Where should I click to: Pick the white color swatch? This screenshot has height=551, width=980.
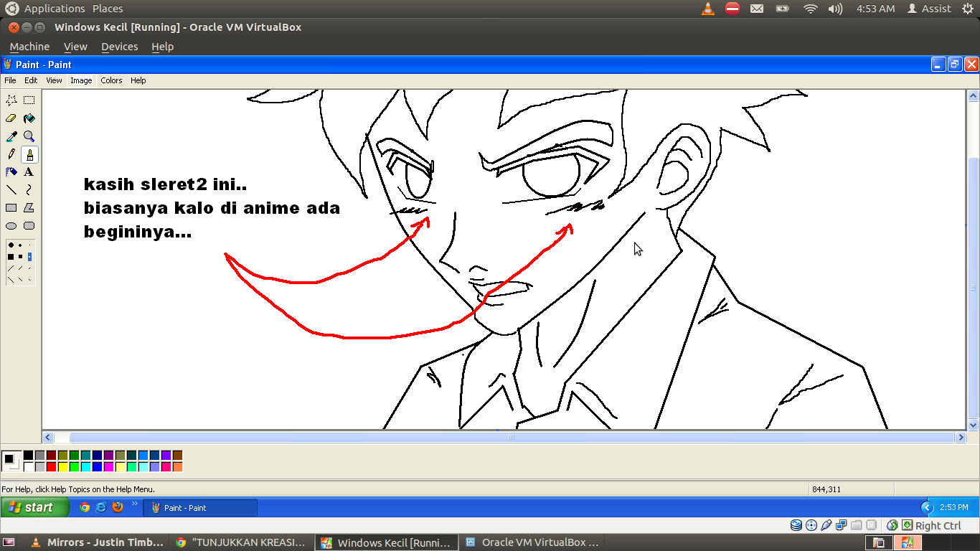click(28, 467)
